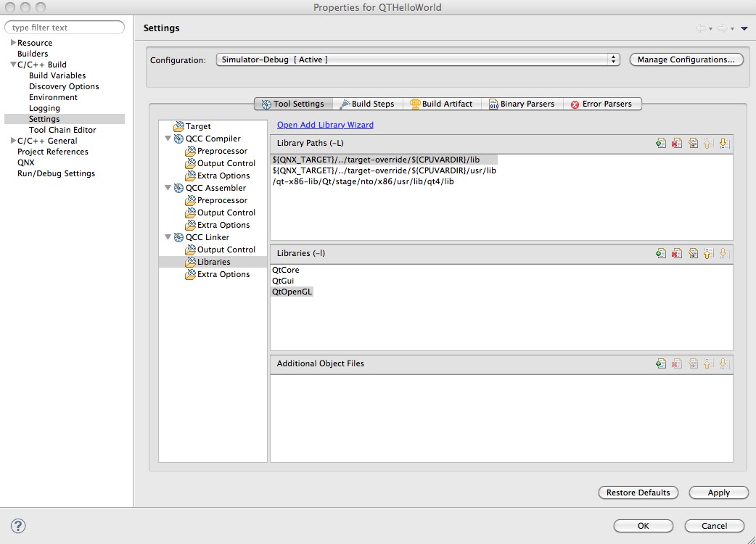Image resolution: width=756 pixels, height=544 pixels.
Task: Edit the selected library in Libraries (-l)
Action: click(x=693, y=253)
